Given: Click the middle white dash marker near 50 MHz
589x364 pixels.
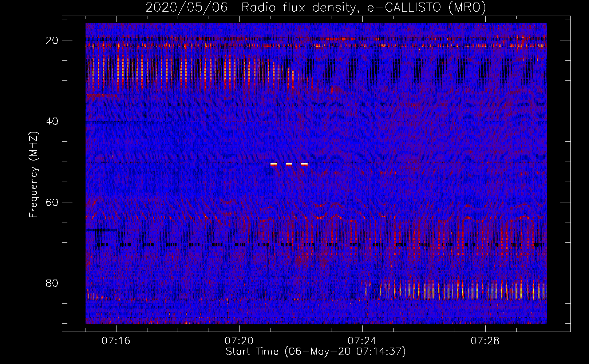Looking at the screenshot, I should coord(289,165).
